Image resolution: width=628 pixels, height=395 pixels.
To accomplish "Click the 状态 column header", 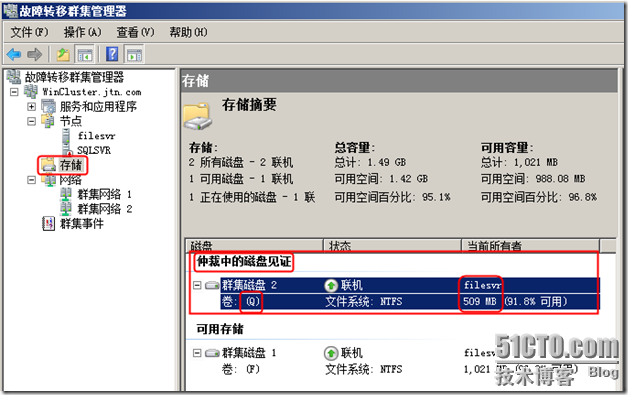I will [392, 246].
